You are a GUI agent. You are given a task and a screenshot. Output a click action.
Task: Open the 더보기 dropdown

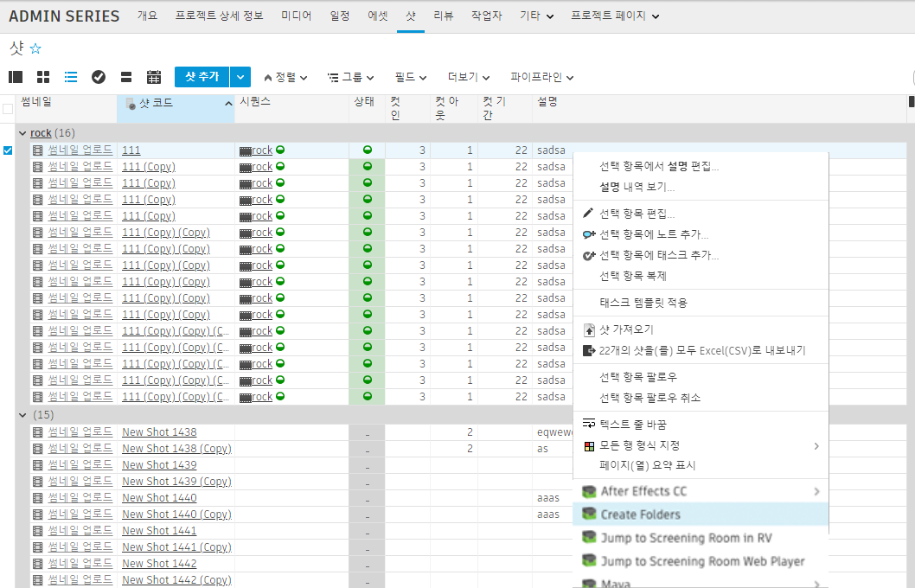pyautogui.click(x=469, y=77)
